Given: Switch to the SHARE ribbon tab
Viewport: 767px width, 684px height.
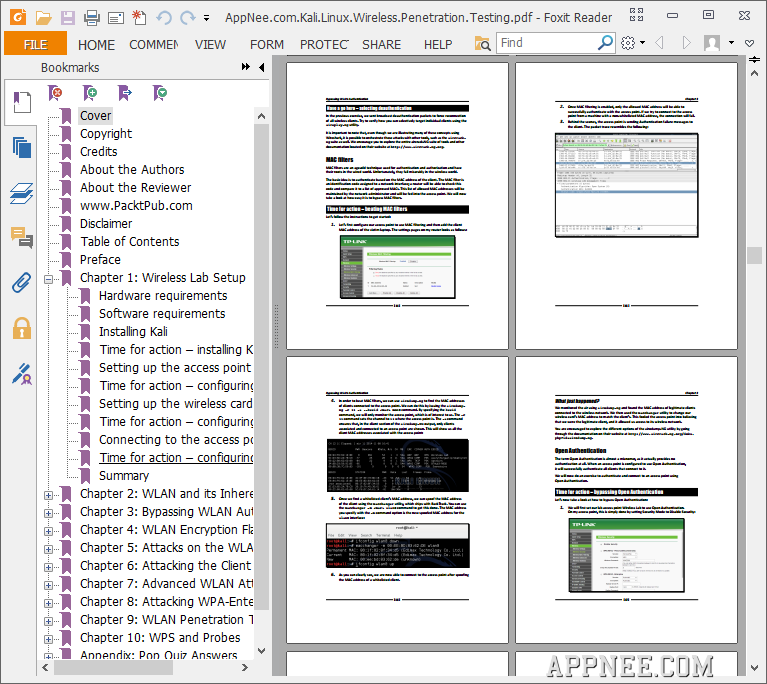Looking at the screenshot, I should point(382,45).
